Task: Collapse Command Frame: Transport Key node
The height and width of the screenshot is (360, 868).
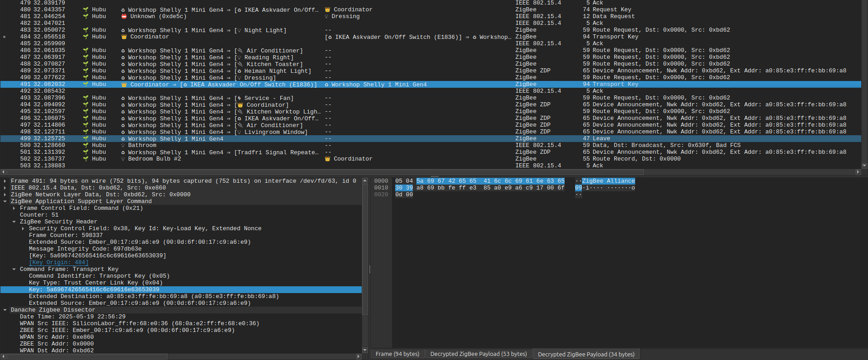Action: 14,269
